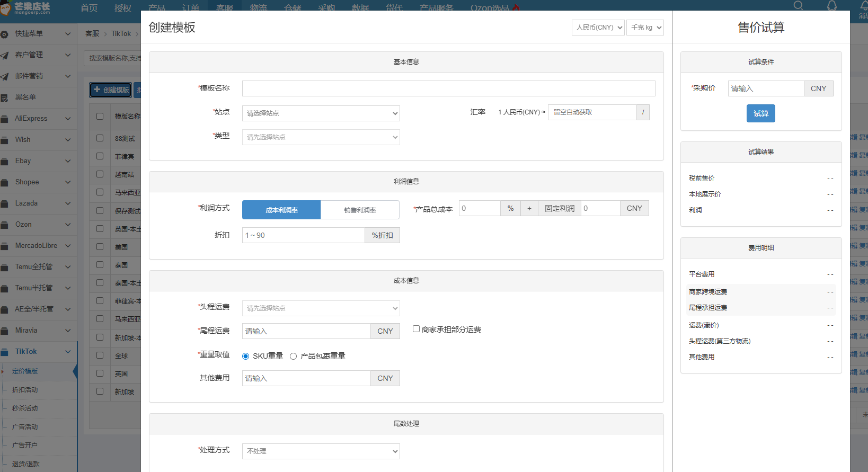Click the Shopee sidebar icon
Viewport: 868px width, 472px height.
[x=5, y=182]
